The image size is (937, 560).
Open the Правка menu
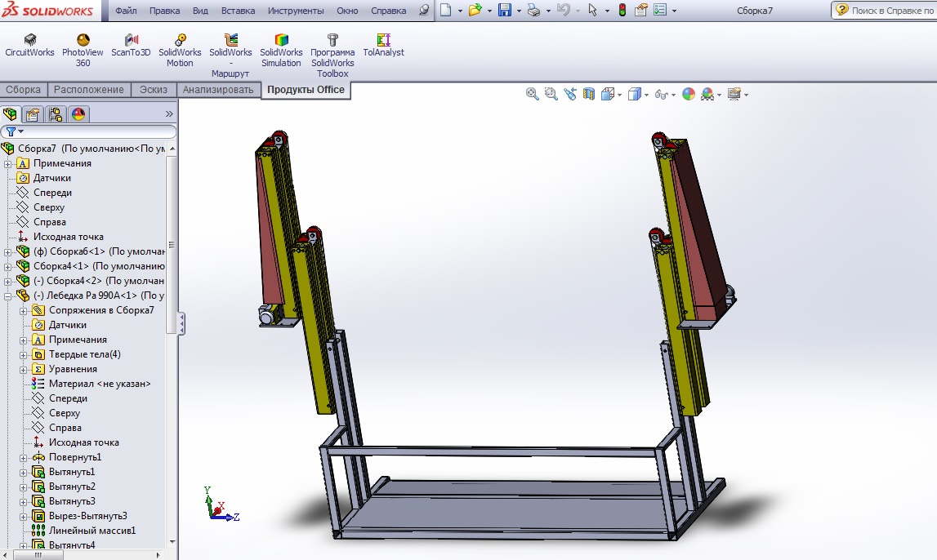[165, 11]
